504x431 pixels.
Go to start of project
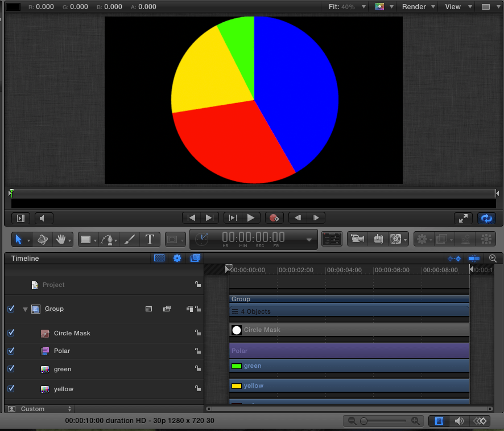[x=191, y=218]
